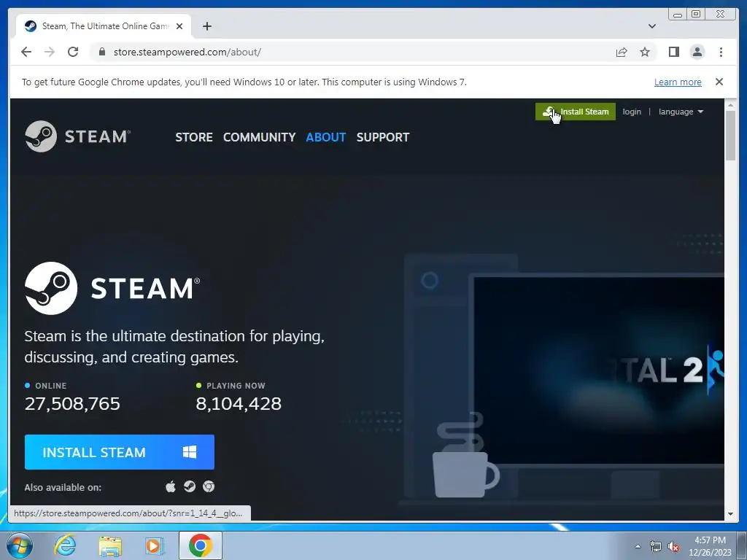747x560 pixels.
Task: Open the STORE menu
Action: tap(194, 137)
